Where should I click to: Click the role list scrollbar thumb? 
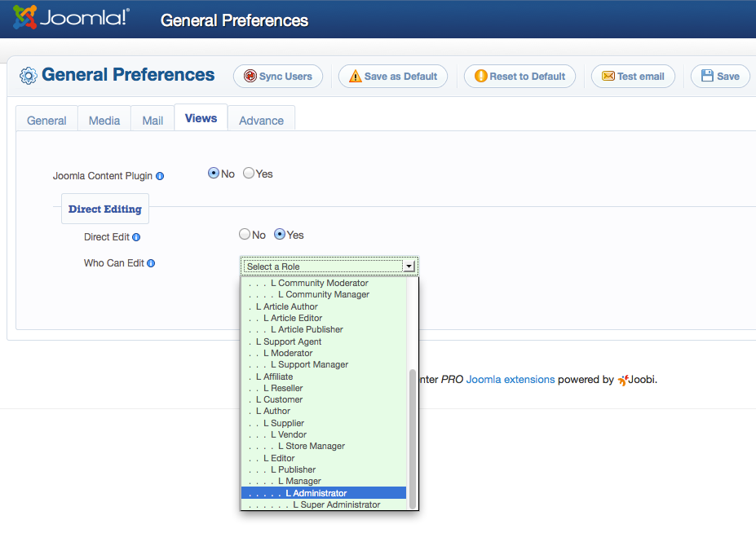[412, 437]
